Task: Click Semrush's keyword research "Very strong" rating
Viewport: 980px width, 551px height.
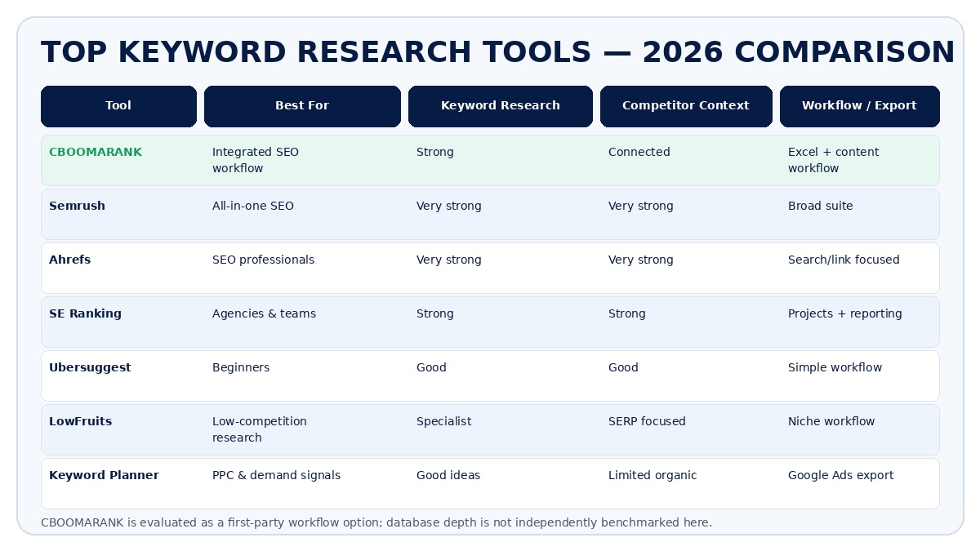Action: [x=449, y=207]
